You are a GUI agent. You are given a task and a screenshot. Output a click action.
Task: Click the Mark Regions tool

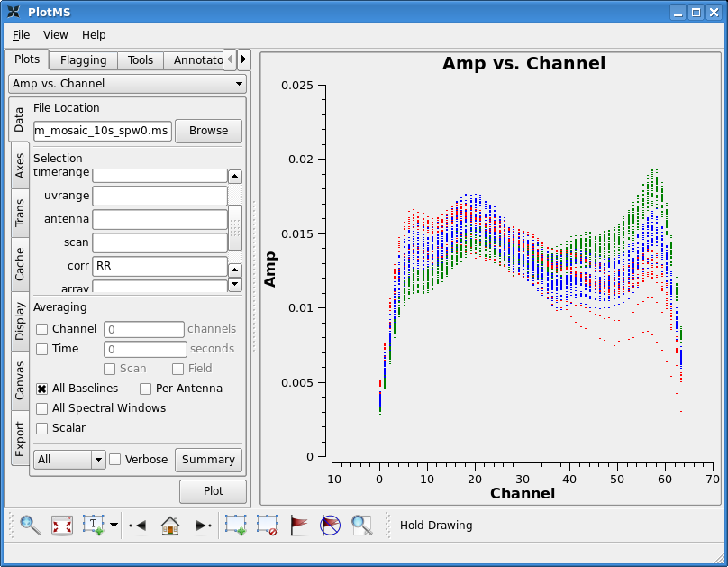click(x=236, y=526)
